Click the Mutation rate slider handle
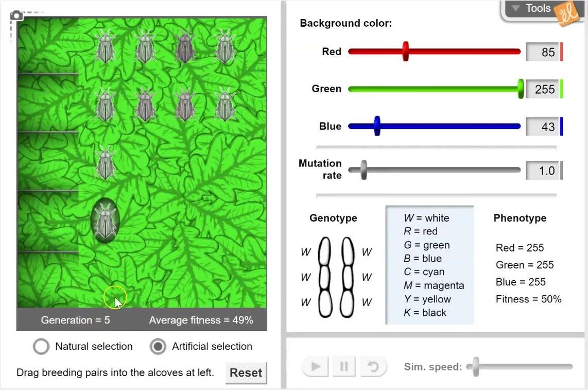The width and height of the screenshot is (588, 390). tap(364, 171)
